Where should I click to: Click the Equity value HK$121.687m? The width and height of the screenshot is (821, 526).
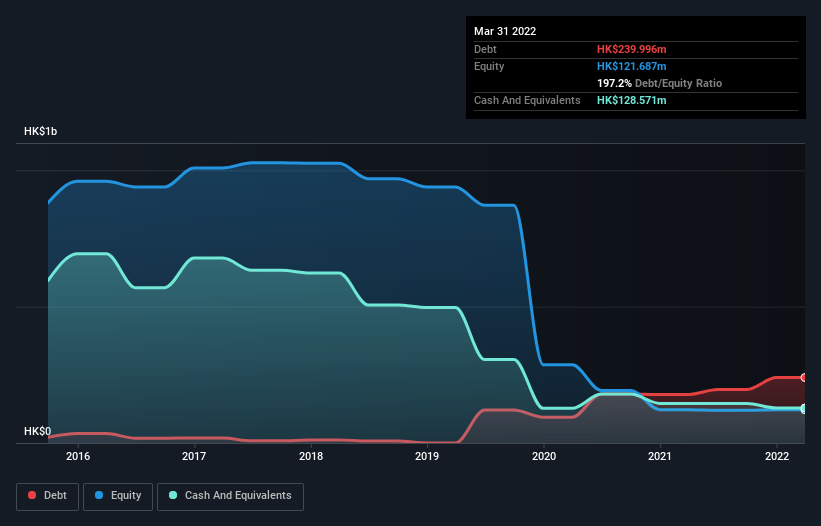click(631, 66)
